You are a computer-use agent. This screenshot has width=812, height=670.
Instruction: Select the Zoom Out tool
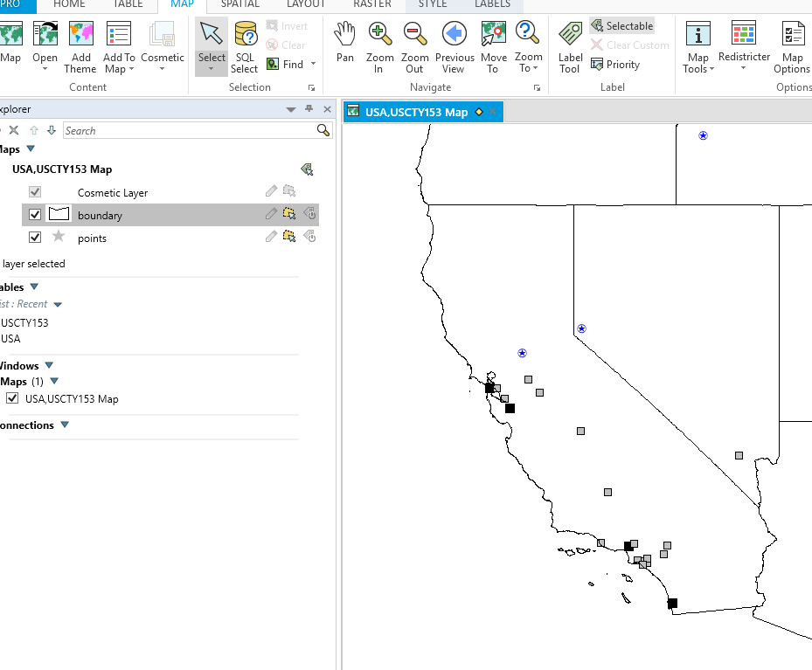coord(415,35)
